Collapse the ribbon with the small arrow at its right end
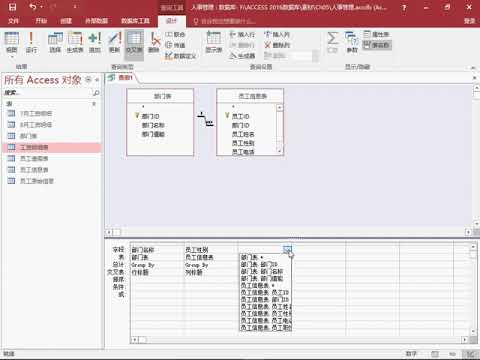This screenshot has width=480, height=360. tap(473, 67)
